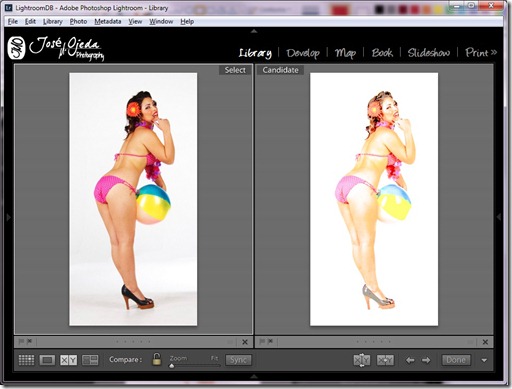This screenshot has width=512, height=389.
Task: Select the XY Compare view icon
Action: click(x=68, y=360)
